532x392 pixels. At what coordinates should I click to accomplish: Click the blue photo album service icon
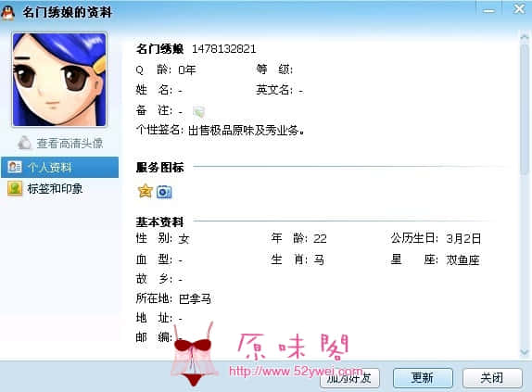[164, 192]
